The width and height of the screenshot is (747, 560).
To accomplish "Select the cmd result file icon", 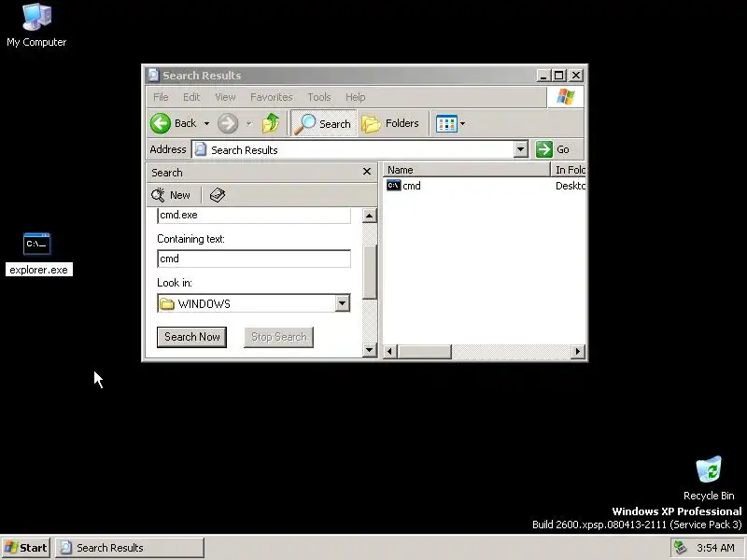I will click(393, 185).
